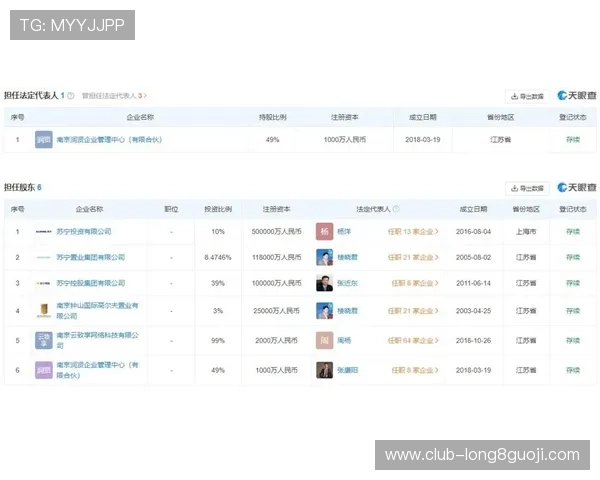
Task: Click 500000万人民币 capital cell
Action: pyautogui.click(x=276, y=232)
